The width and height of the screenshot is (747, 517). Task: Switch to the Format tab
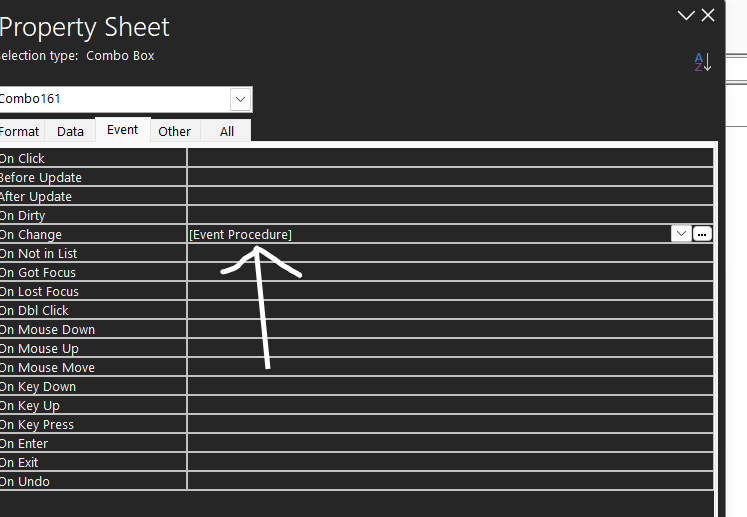click(x=20, y=131)
